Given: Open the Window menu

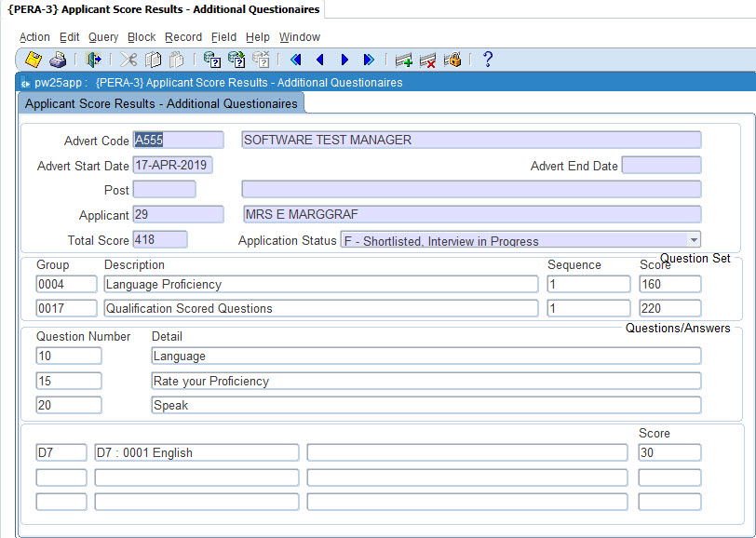Looking at the screenshot, I should [x=299, y=37].
